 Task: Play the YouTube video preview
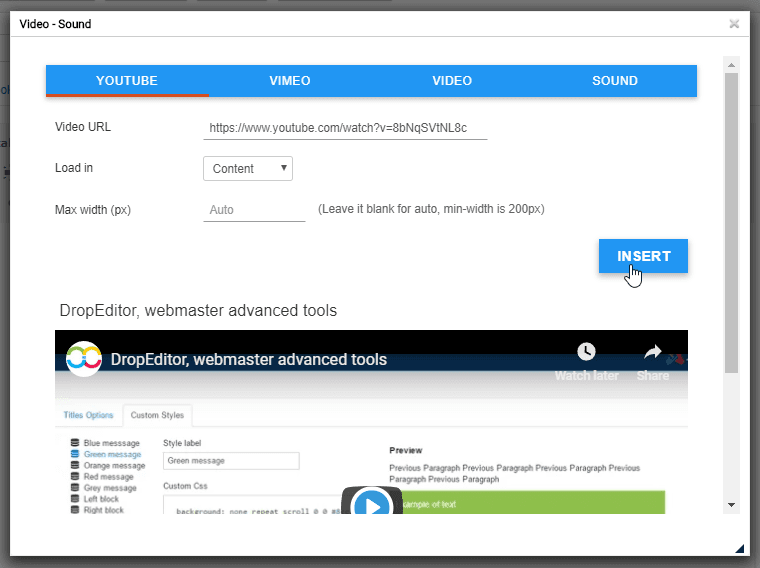tap(371, 504)
